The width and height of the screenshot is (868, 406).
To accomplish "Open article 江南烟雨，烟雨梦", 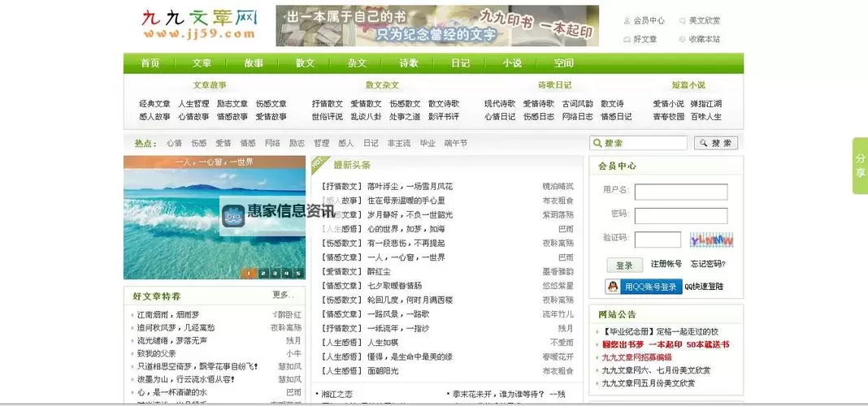I will click(x=168, y=315).
